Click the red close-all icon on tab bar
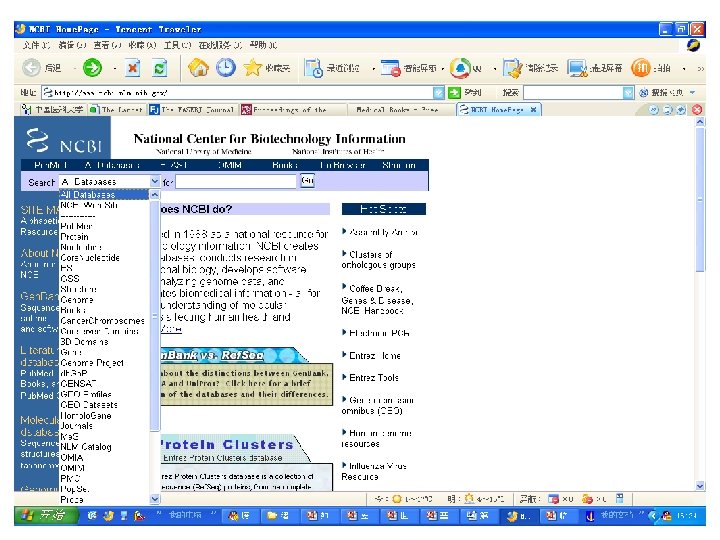 [697, 109]
